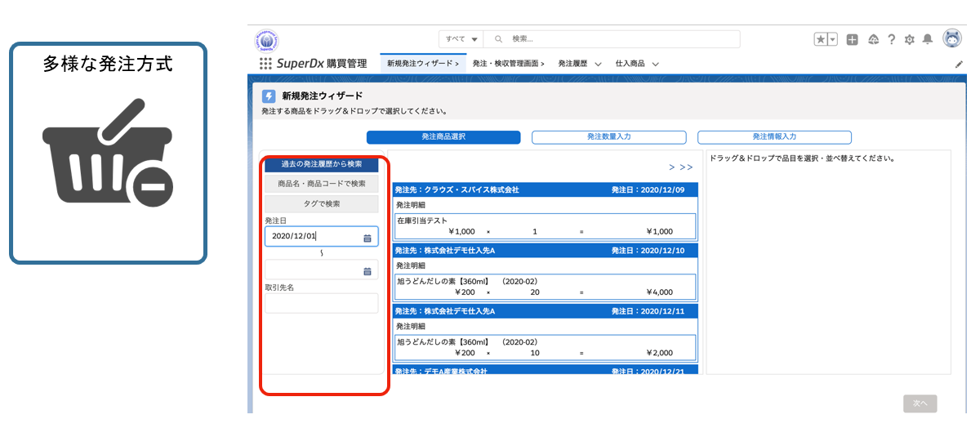Click the タグで検索 button

[x=321, y=203]
